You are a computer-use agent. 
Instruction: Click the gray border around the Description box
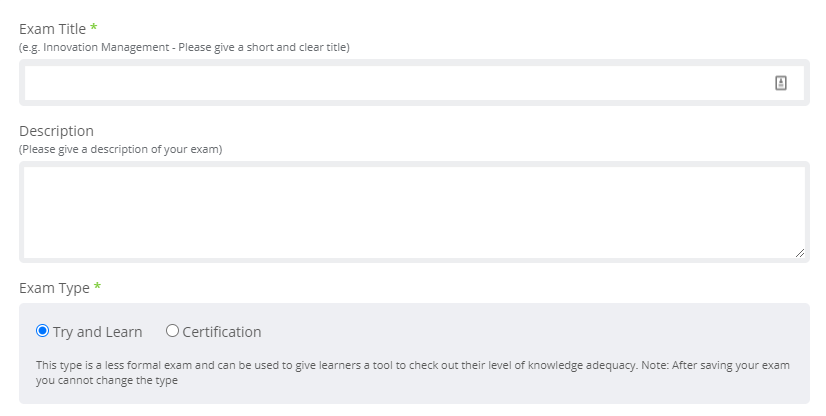pos(414,164)
